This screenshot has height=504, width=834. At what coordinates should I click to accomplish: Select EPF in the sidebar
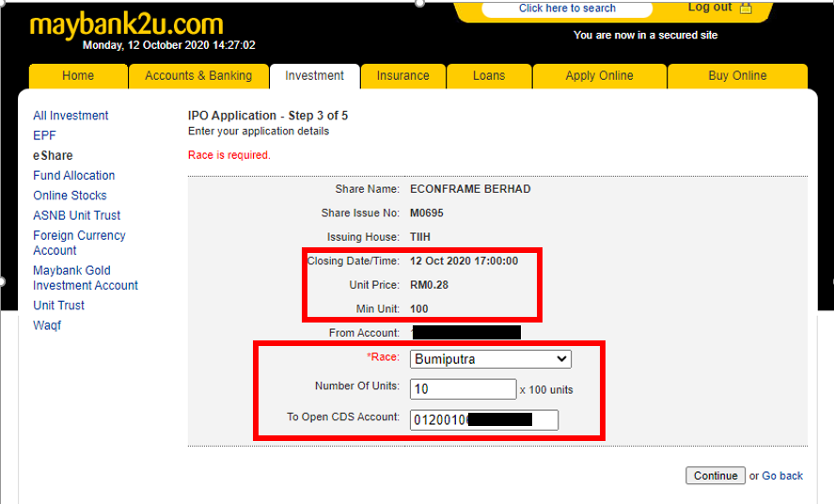point(44,135)
